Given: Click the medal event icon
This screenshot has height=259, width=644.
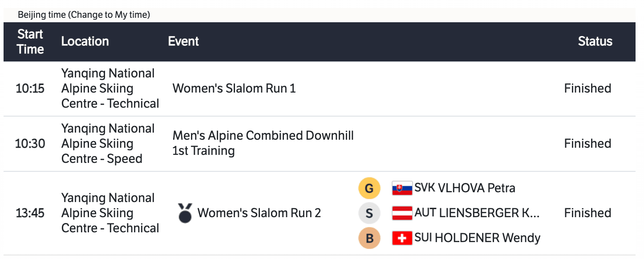Looking at the screenshot, I should click(185, 213).
